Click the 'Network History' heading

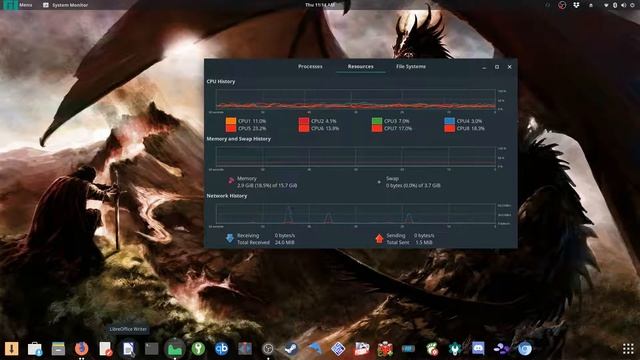(227, 196)
